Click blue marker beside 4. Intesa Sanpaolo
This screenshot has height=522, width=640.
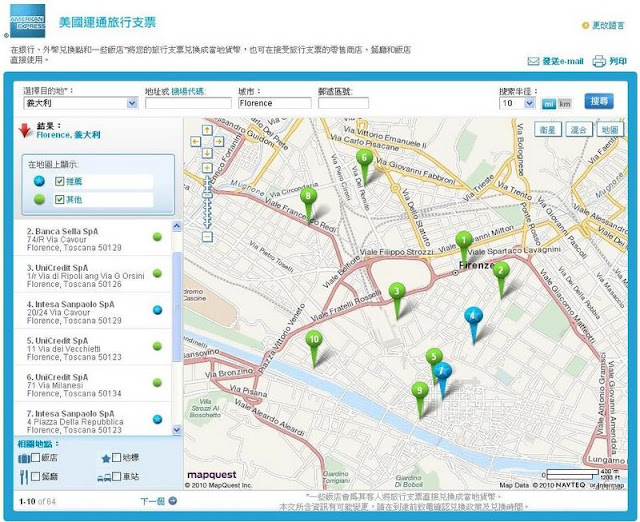click(x=157, y=310)
